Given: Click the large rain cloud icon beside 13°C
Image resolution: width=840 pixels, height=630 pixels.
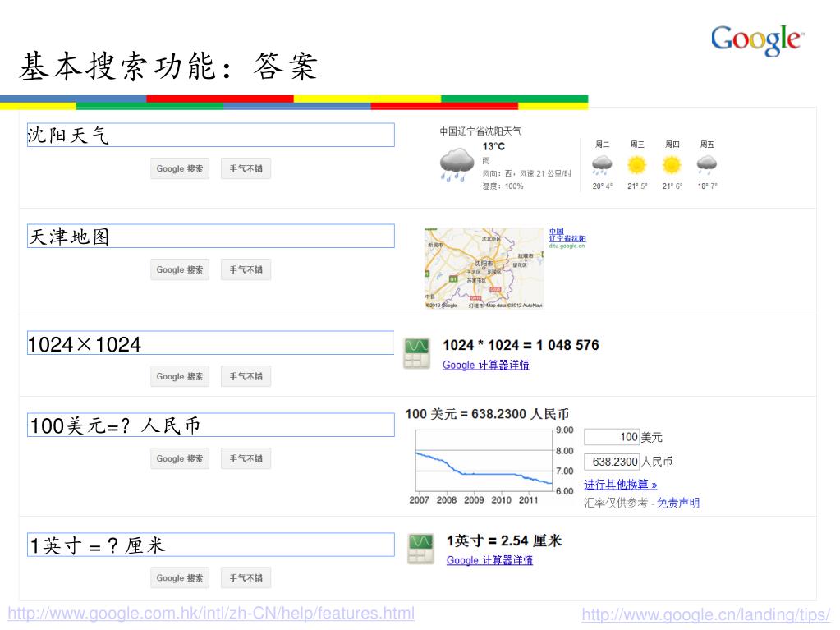Looking at the screenshot, I should click(457, 164).
